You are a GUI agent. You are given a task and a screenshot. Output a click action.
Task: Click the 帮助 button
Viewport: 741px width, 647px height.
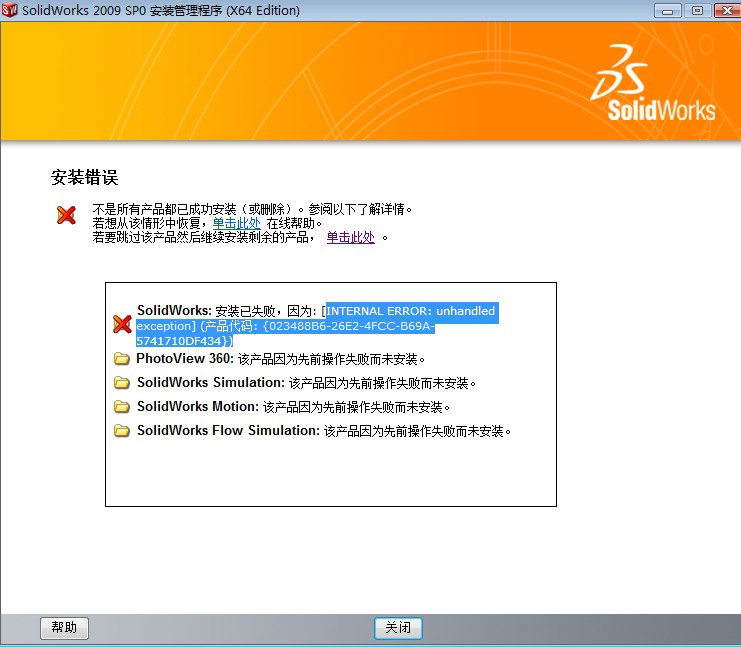(x=64, y=628)
